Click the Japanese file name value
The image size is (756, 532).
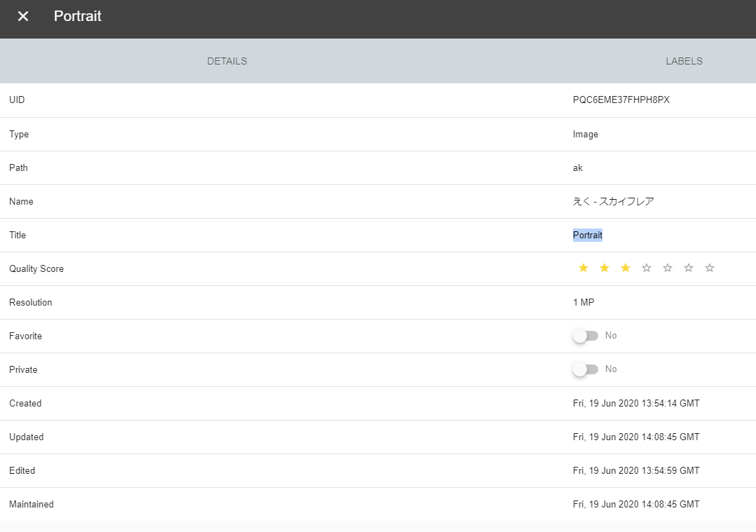click(613, 201)
